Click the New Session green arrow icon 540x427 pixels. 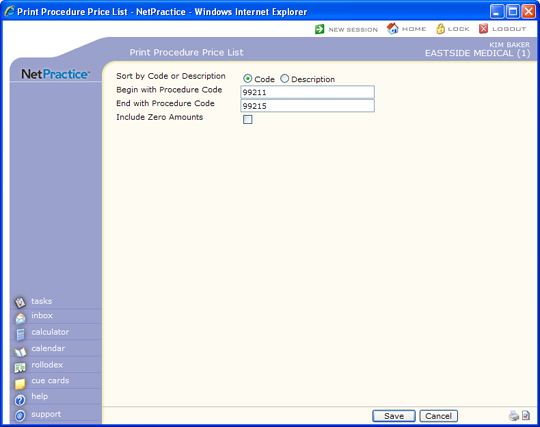coord(319,29)
